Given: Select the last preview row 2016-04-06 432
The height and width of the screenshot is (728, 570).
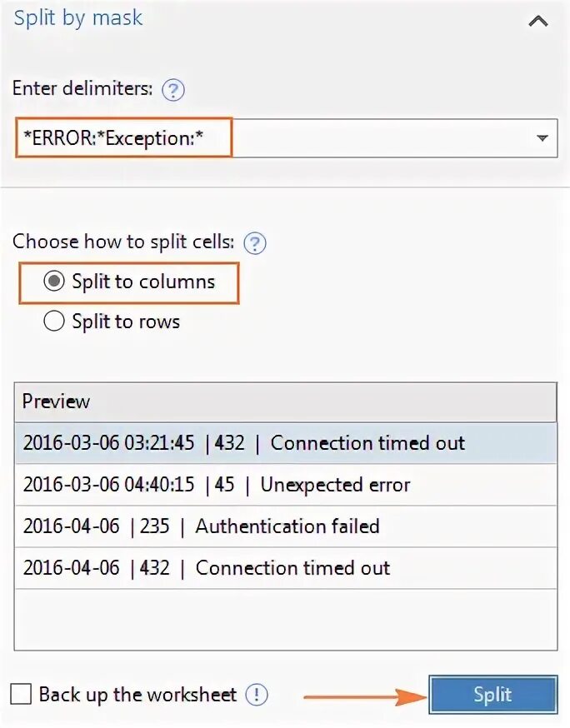Looking at the screenshot, I should pyautogui.click(x=286, y=568).
